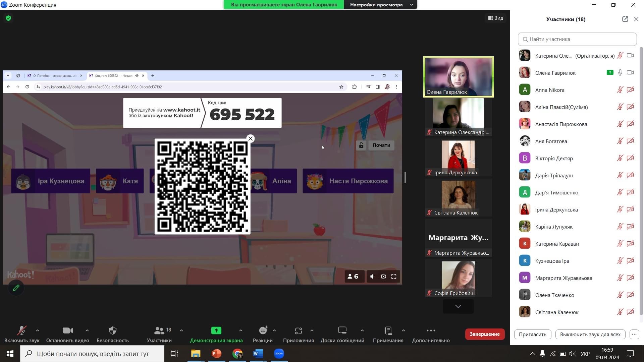Toggle Олена Гаврилюк camera icon in list
Viewport: 644px width, 362px height.
pos(630,72)
